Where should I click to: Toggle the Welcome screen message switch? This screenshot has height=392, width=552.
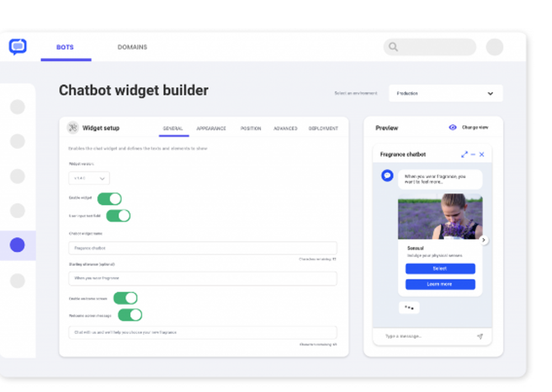[130, 315]
